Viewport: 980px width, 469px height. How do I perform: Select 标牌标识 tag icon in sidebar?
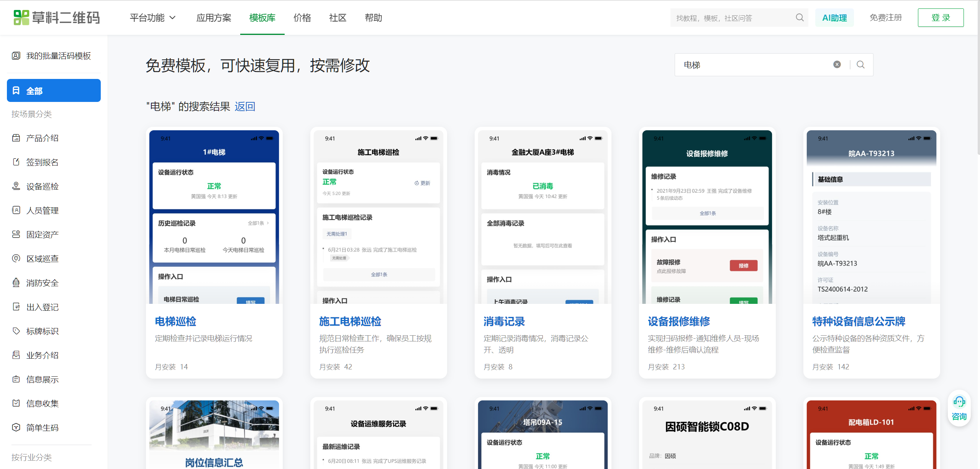coord(16,331)
